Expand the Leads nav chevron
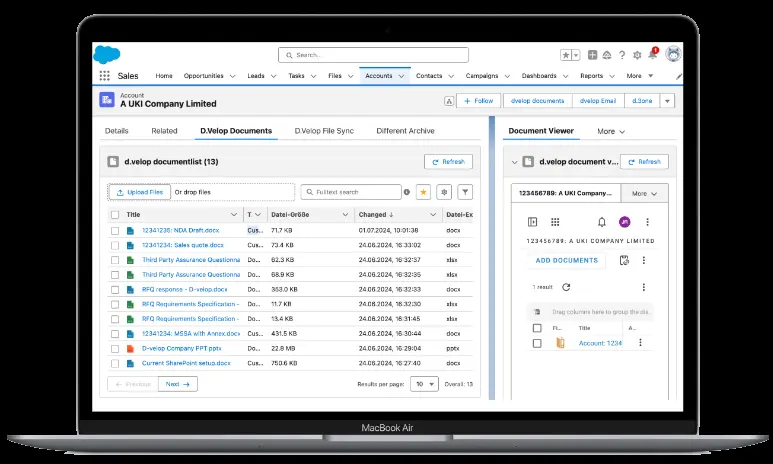773x464 pixels. point(273,76)
